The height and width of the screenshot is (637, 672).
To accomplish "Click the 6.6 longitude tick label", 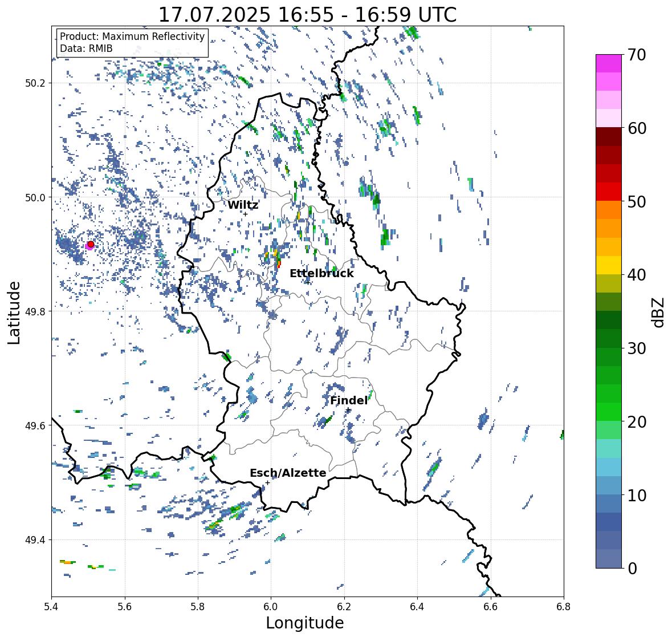I will click(491, 607).
